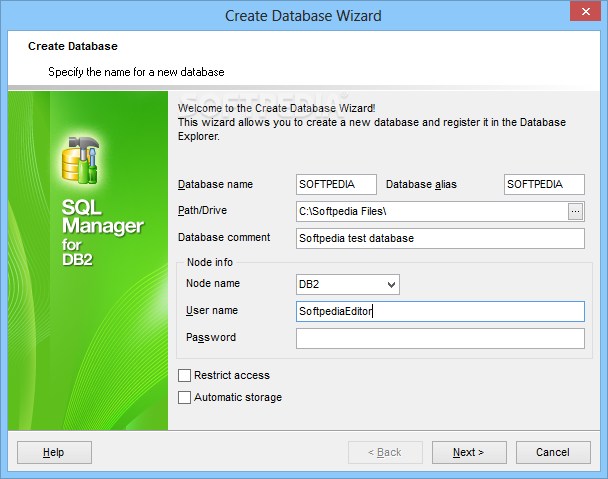Click the 'Node name' label
The image size is (608, 479).
pyautogui.click(x=213, y=284)
